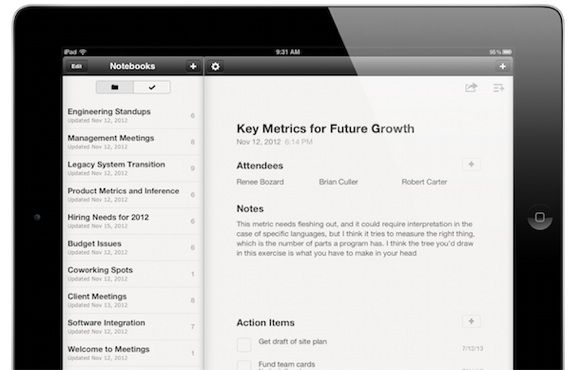Tap the Fund team cards text
This screenshot has width=580, height=370.
pyautogui.click(x=287, y=364)
